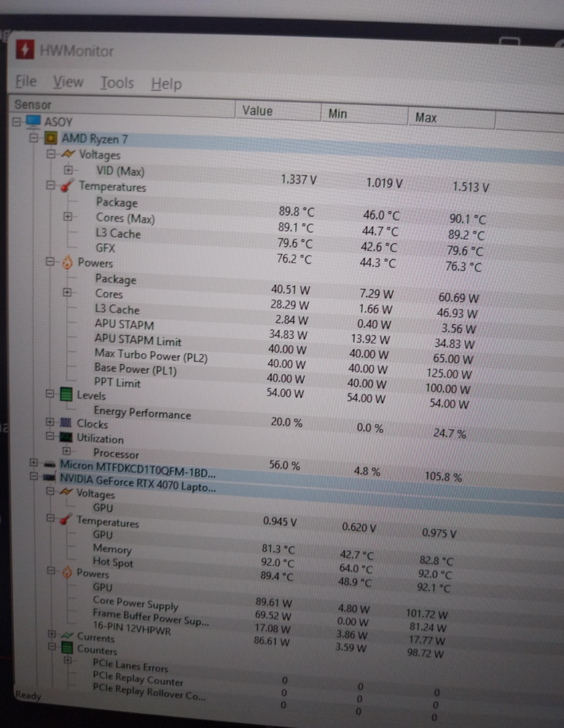Click the CPU Temperatures thermometer icon
This screenshot has height=728, width=564.
coord(67,186)
